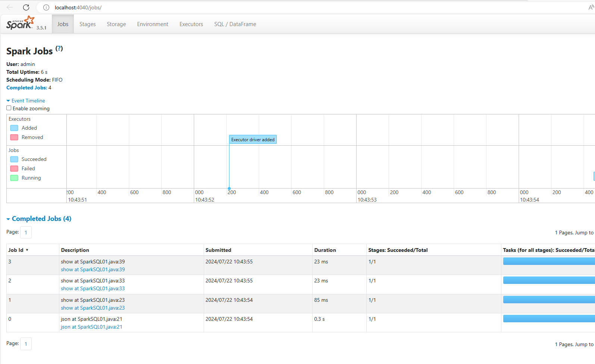595x364 pixels.
Task: Click the Apache Spark logo
Action: 21,23
